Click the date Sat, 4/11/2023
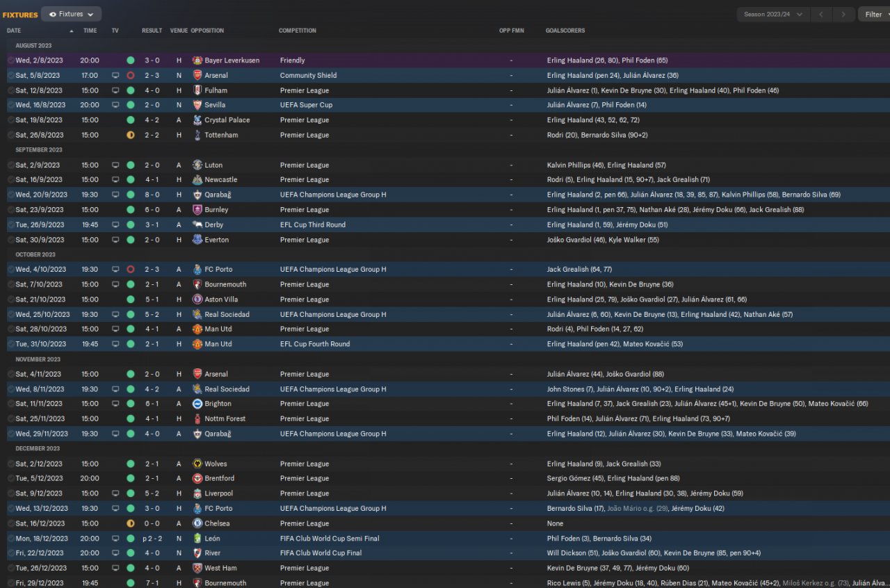The height and width of the screenshot is (588, 890). coord(39,374)
